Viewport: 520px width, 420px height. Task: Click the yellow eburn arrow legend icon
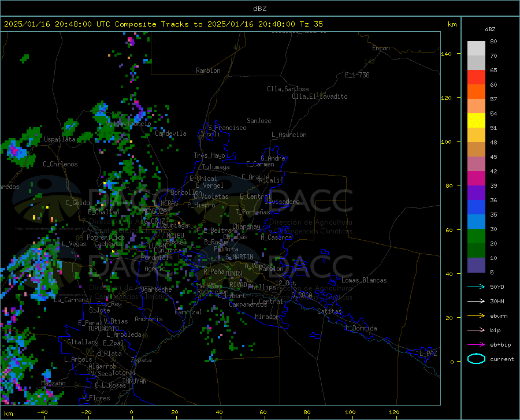click(x=476, y=315)
